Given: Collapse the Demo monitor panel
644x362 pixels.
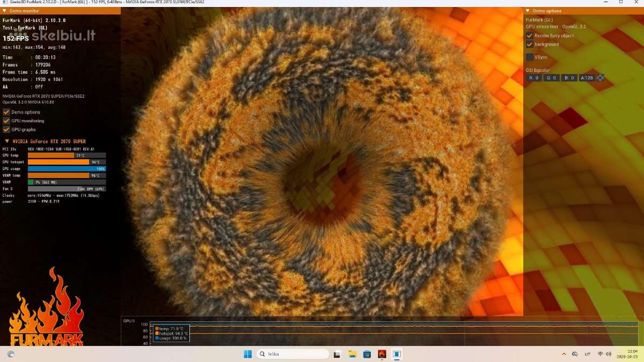Looking at the screenshot, I should (x=5, y=11).
